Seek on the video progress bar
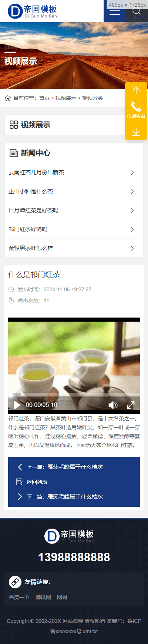The image size is (148, 644). click(74, 395)
